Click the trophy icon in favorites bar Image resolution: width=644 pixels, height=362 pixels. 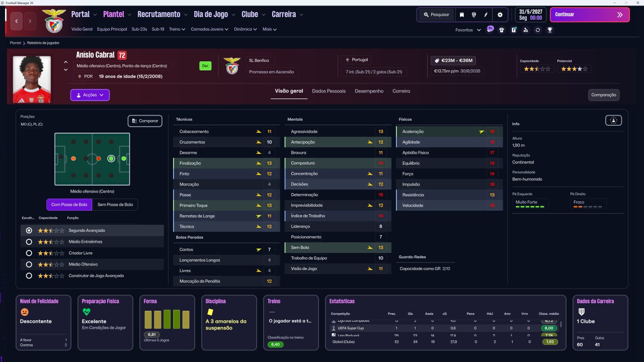[550, 30]
